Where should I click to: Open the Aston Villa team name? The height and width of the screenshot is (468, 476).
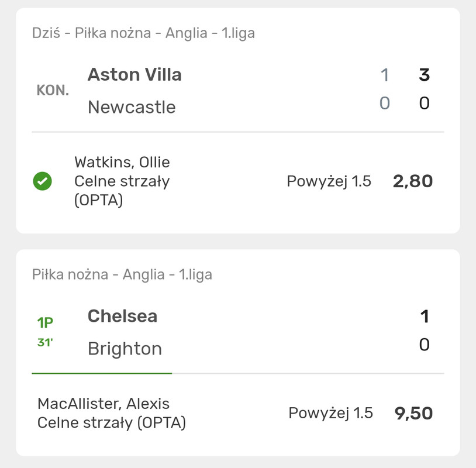click(x=134, y=75)
